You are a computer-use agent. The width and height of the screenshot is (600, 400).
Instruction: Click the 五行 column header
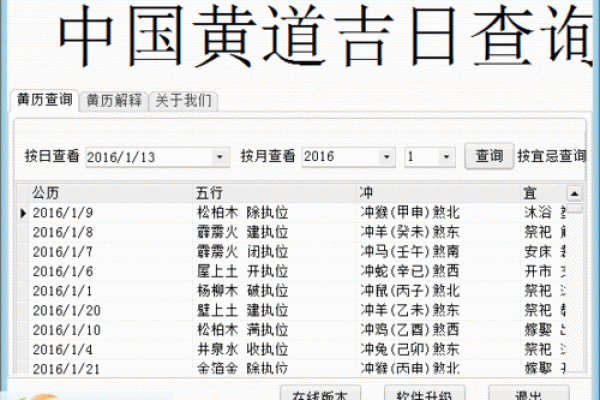click(274, 193)
